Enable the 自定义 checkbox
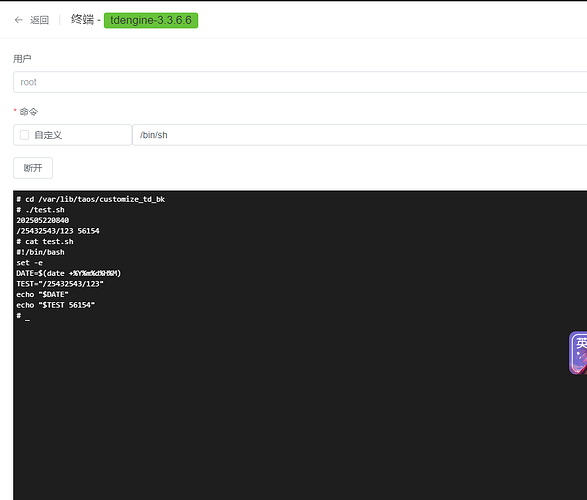 24,135
